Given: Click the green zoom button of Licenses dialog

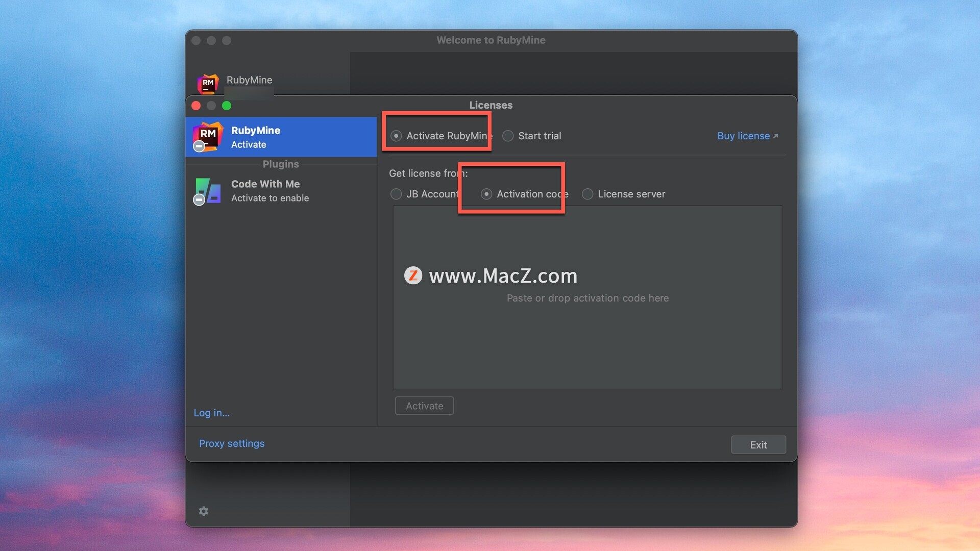Looking at the screenshot, I should pos(227,106).
